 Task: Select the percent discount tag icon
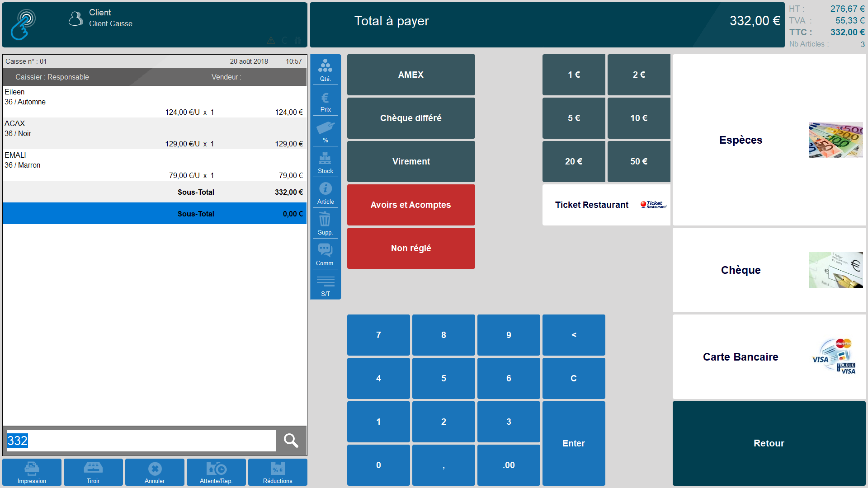[325, 131]
